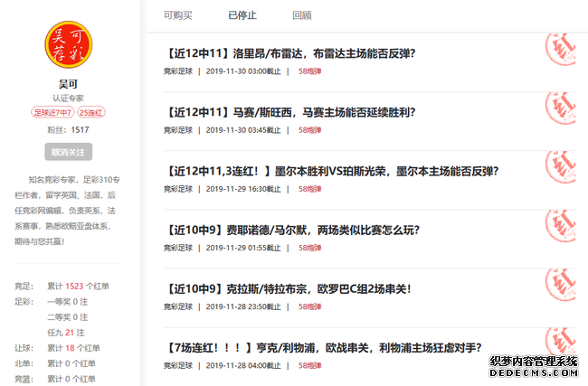Viewport: 588px width, 386px height.
Task: Click red 红 stamp on 克拉斯/特拉布宗 row
Action: click(560, 285)
